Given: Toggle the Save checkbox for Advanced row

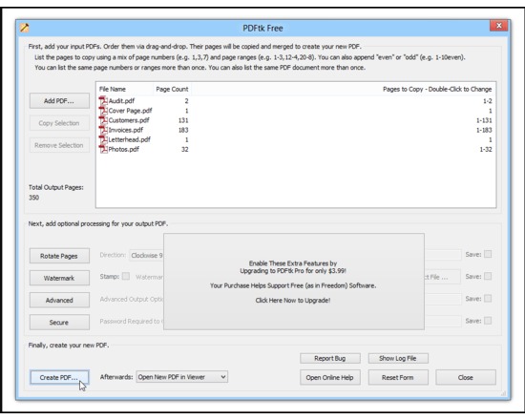Looking at the screenshot, I should pos(488,299).
